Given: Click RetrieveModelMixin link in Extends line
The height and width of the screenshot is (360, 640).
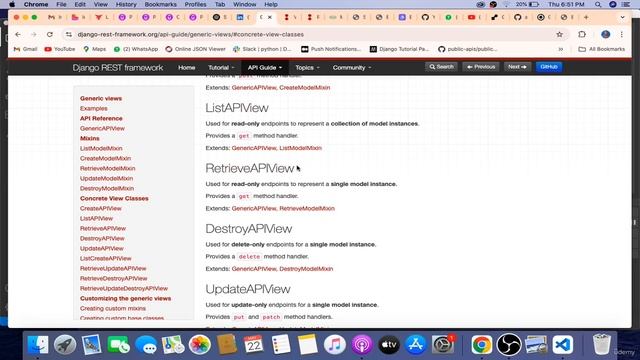Looking at the screenshot, I should point(307,209).
